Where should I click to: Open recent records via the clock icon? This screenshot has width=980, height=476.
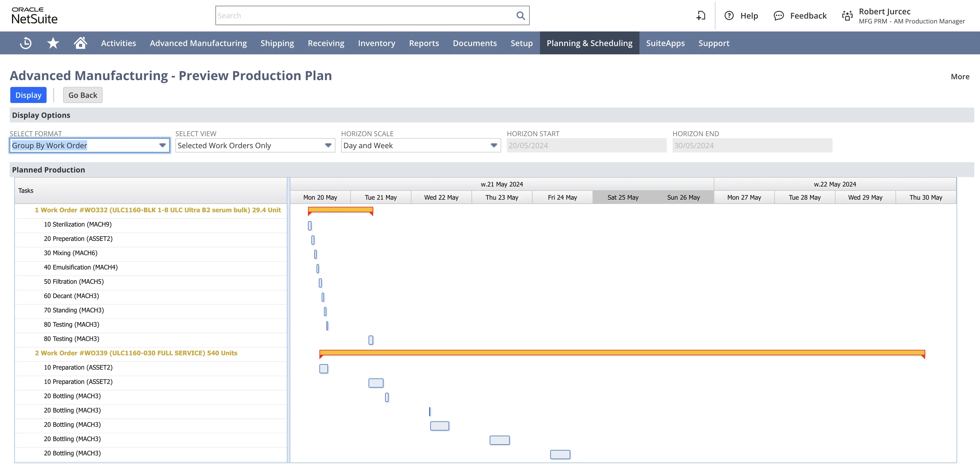pos(25,43)
